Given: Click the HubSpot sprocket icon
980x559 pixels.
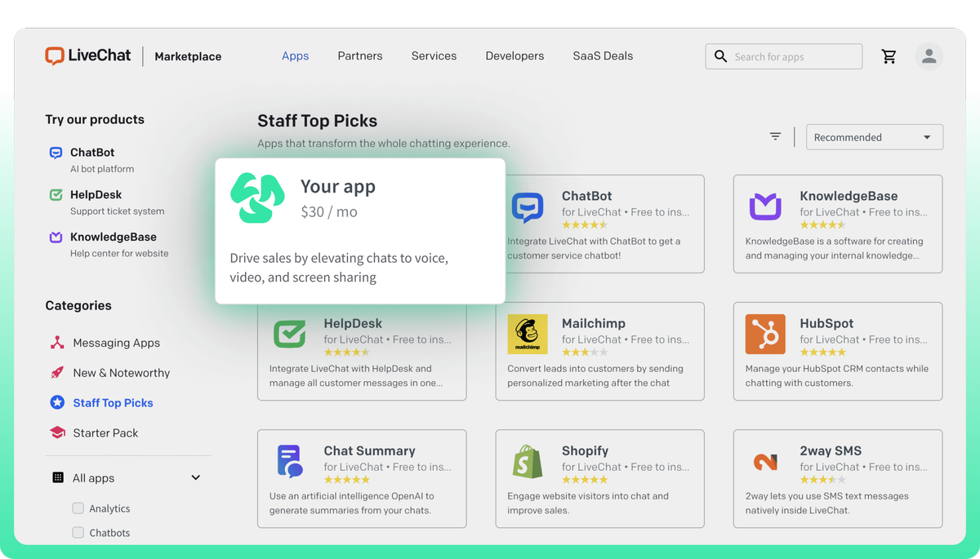Looking at the screenshot, I should [x=765, y=334].
